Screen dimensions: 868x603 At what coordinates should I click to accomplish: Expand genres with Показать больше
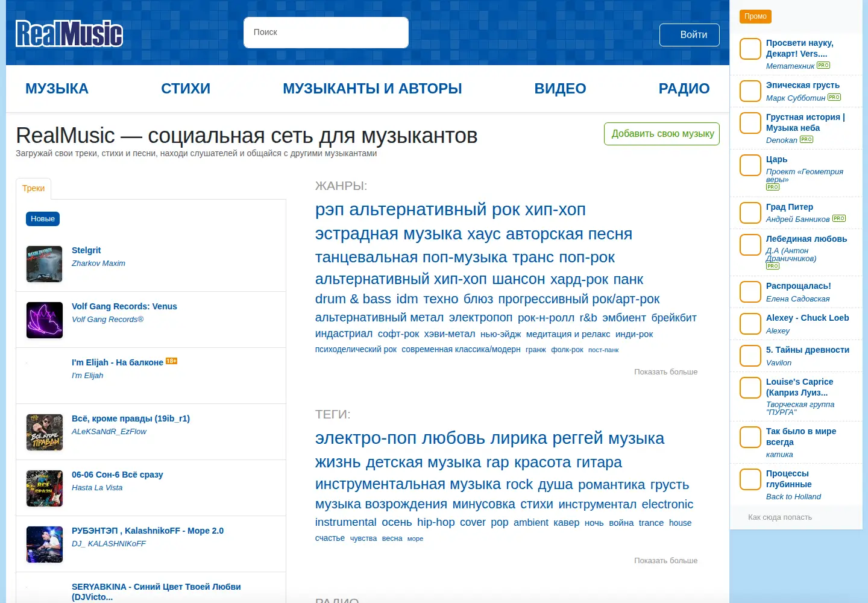[665, 372]
